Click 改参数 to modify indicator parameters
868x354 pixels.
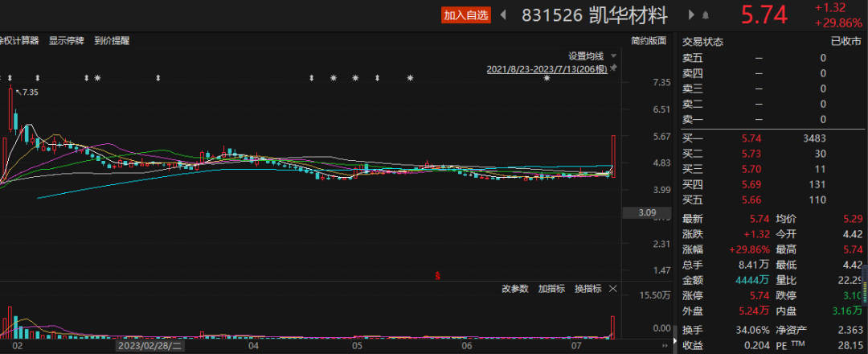(x=515, y=289)
